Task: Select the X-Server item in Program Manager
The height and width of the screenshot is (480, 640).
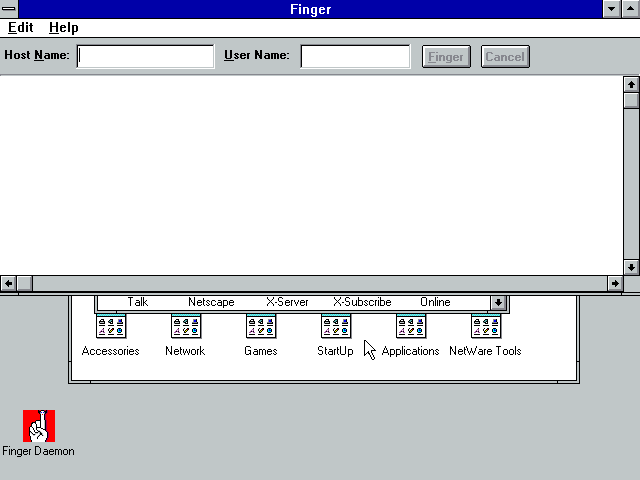Action: coord(287,302)
